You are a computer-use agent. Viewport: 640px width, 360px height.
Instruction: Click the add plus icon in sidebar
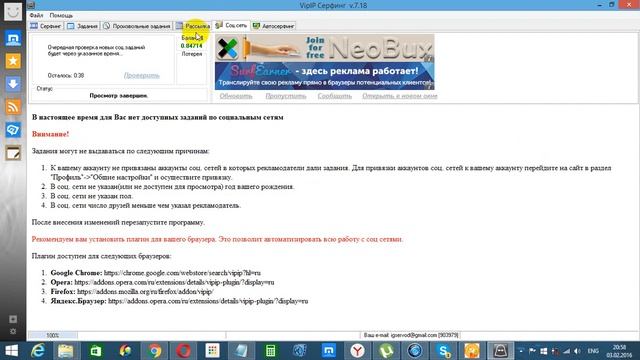[x=13, y=319]
